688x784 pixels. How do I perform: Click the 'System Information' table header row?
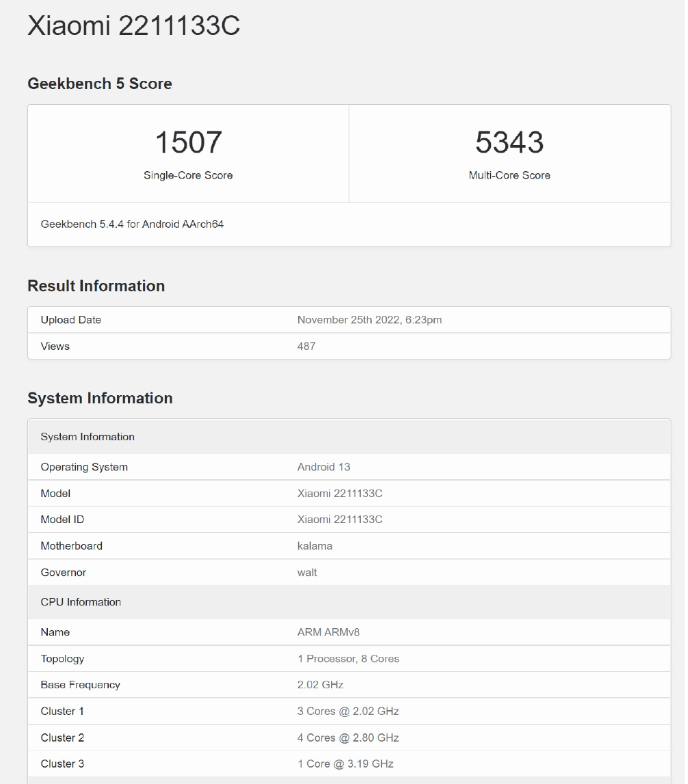tap(349, 436)
